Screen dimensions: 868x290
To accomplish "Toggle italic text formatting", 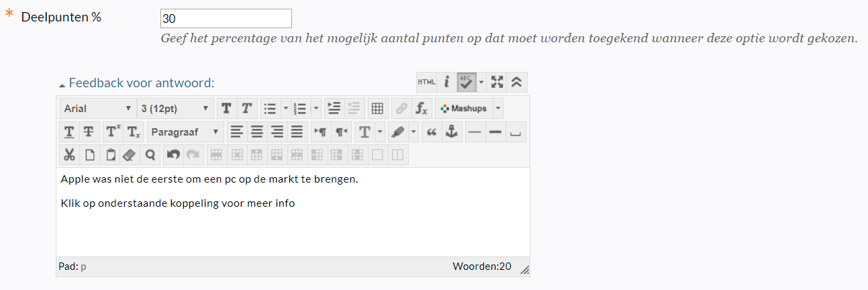I will pos(246,108).
